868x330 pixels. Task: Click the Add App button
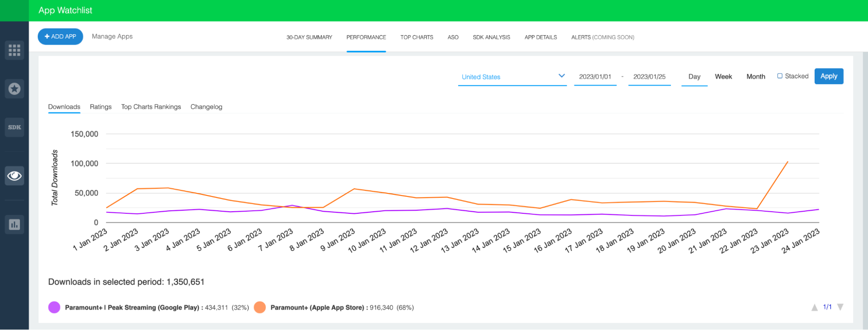pos(60,36)
